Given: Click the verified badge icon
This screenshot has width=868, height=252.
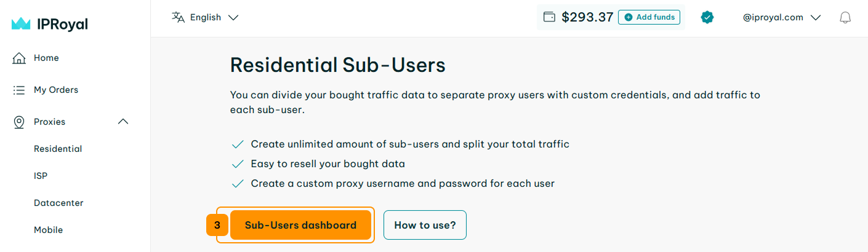Looking at the screenshot, I should (x=707, y=18).
